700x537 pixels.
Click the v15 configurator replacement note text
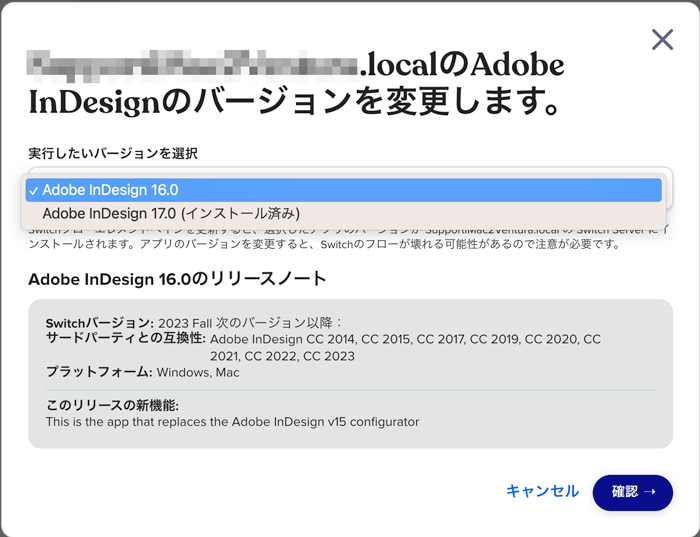click(232, 422)
